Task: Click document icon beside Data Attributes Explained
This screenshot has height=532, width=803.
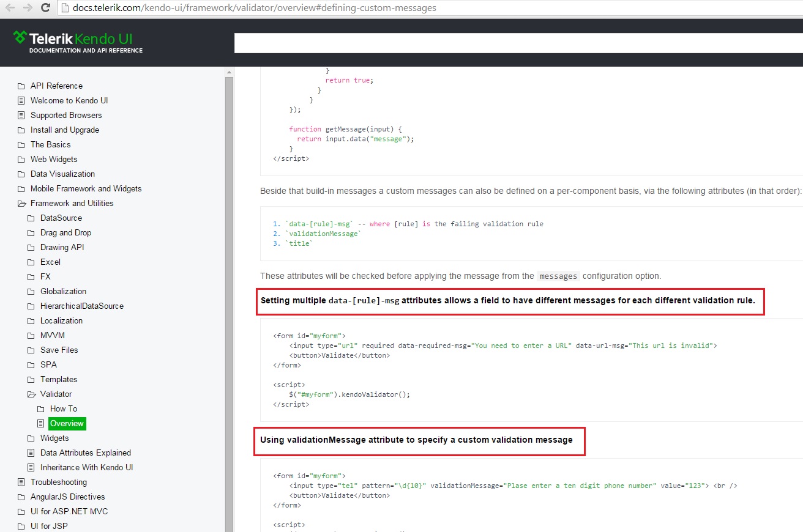Action: click(x=31, y=453)
